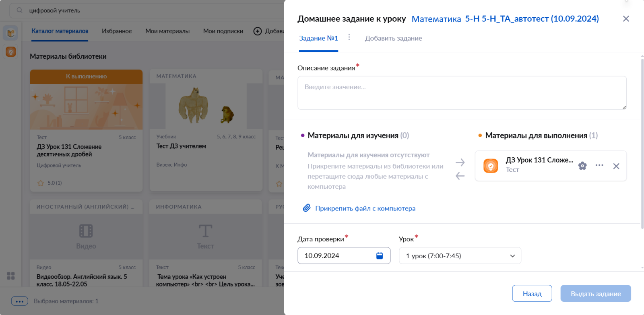
Task: Open the Мои материалы tab
Action: 167,31
